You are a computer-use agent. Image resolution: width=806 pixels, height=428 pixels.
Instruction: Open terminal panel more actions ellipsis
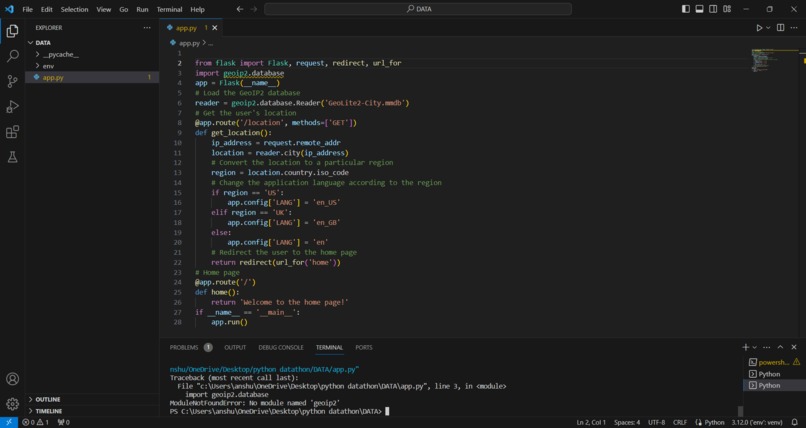tap(766, 347)
